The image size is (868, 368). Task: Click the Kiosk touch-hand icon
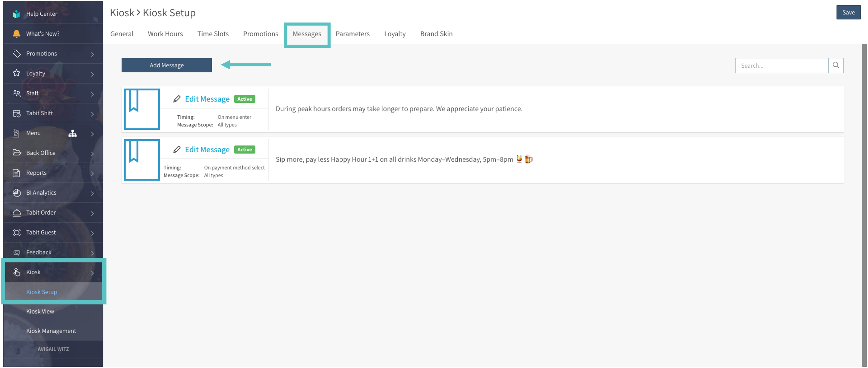pyautogui.click(x=16, y=272)
